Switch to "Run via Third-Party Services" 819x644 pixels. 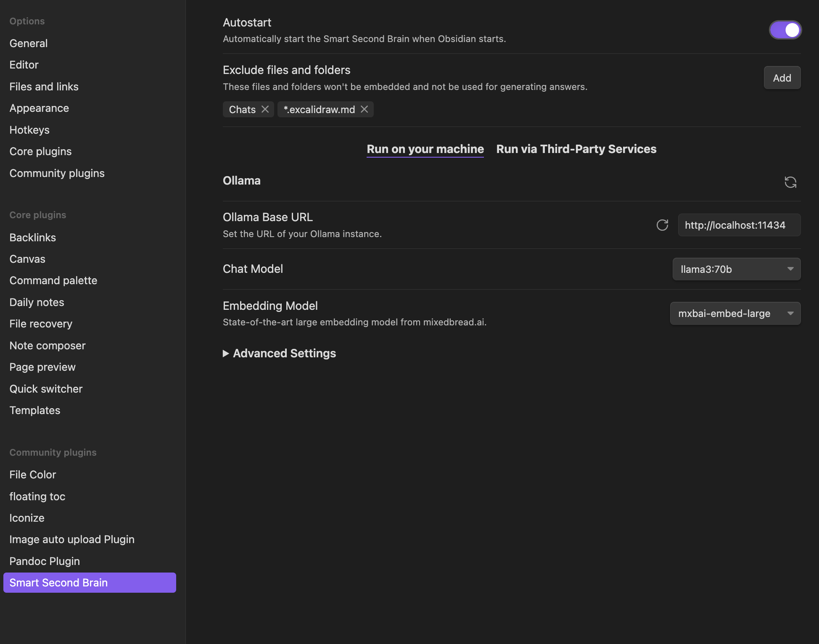point(576,149)
